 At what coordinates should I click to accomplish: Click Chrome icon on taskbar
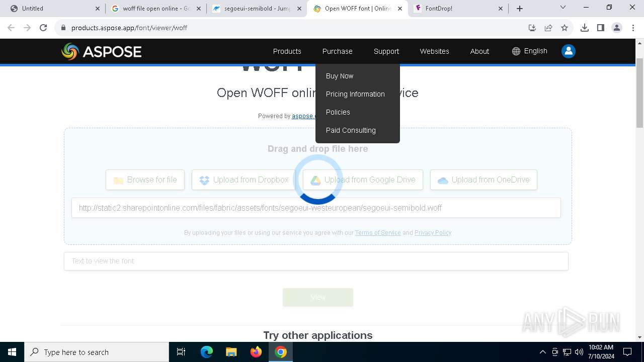[x=281, y=352]
